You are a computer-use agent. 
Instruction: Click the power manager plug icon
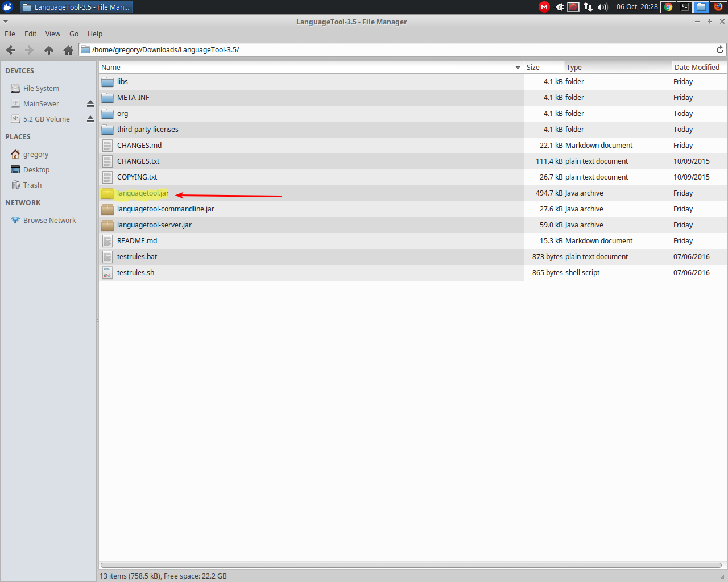click(559, 7)
